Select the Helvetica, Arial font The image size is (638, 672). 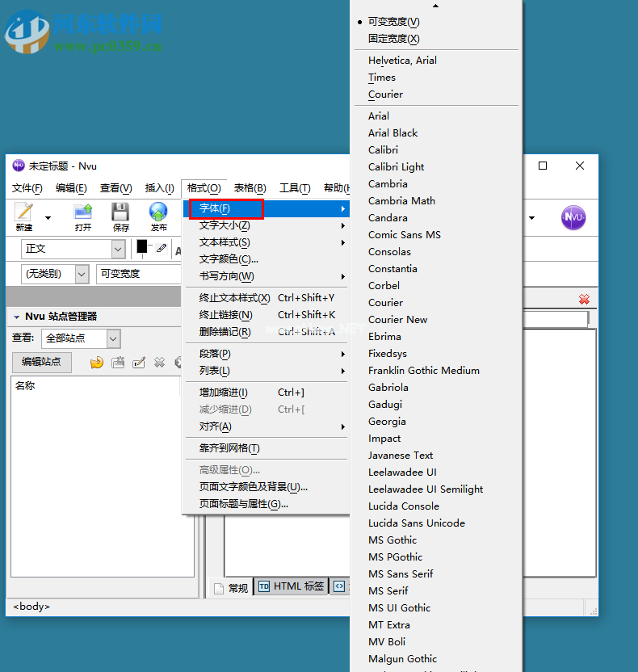[x=436, y=61]
